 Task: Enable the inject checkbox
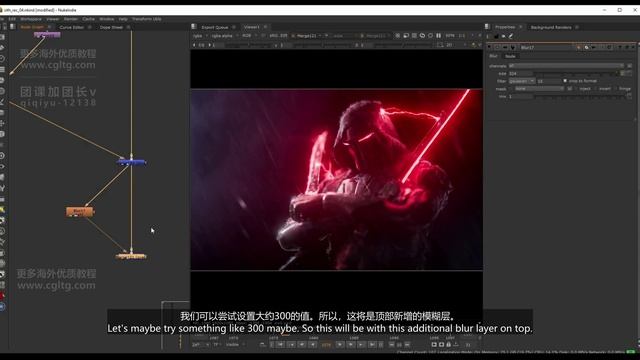(x=577, y=89)
